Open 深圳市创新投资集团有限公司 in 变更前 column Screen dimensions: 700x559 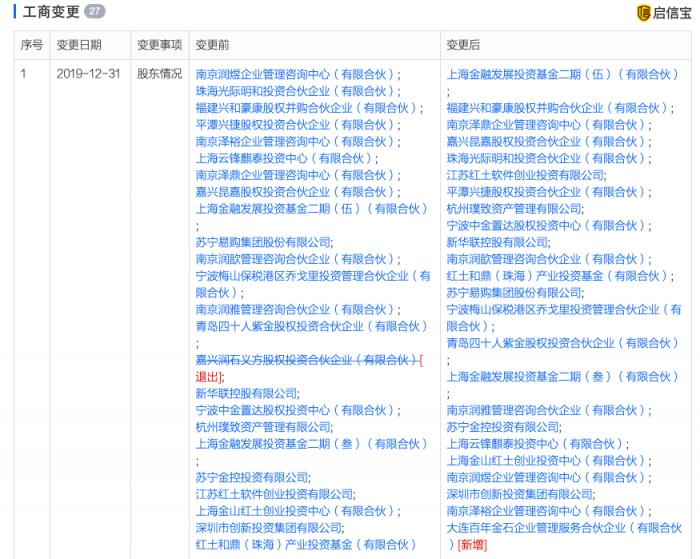click(x=268, y=528)
